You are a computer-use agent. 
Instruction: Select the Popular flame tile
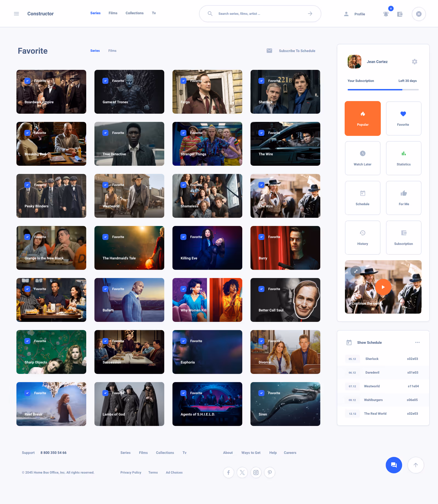[363, 118]
